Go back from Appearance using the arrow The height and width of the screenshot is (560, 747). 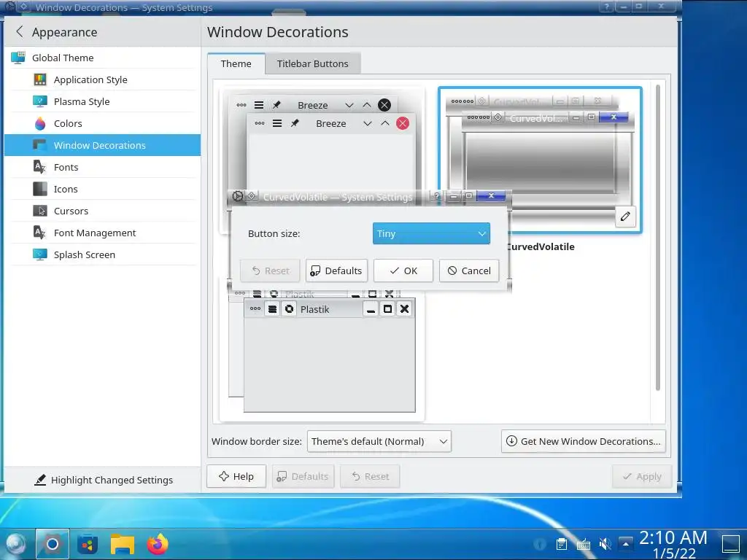click(x=20, y=32)
